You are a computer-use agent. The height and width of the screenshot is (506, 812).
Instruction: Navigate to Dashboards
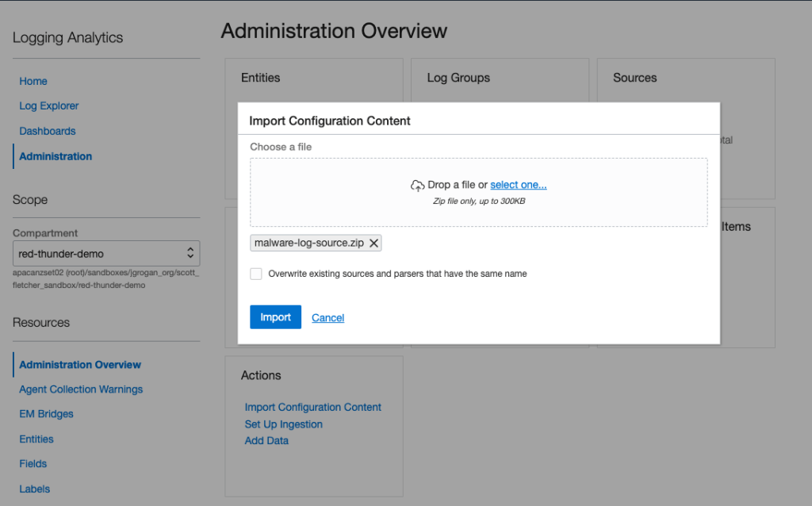tap(48, 131)
